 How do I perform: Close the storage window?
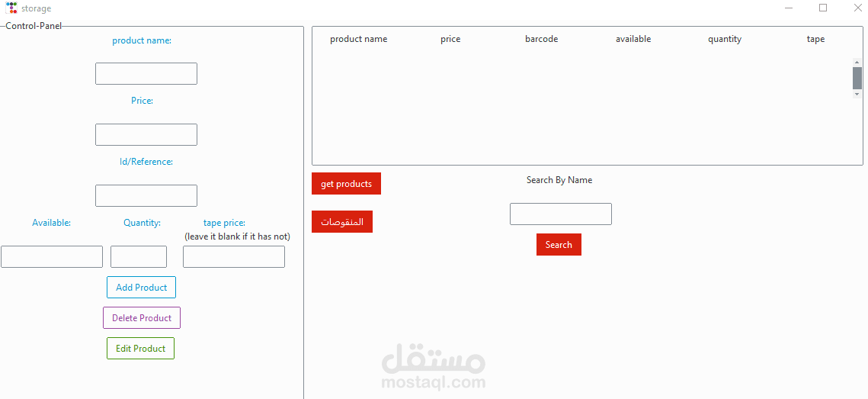coord(857,8)
